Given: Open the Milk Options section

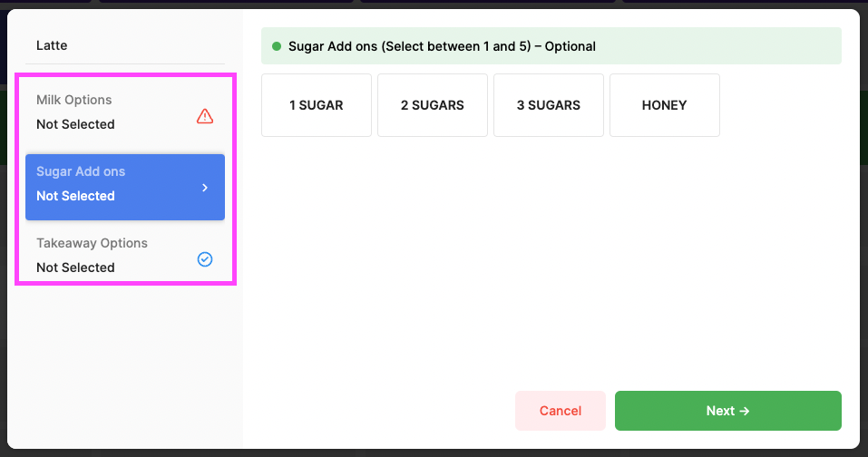Looking at the screenshot, I should (125, 112).
